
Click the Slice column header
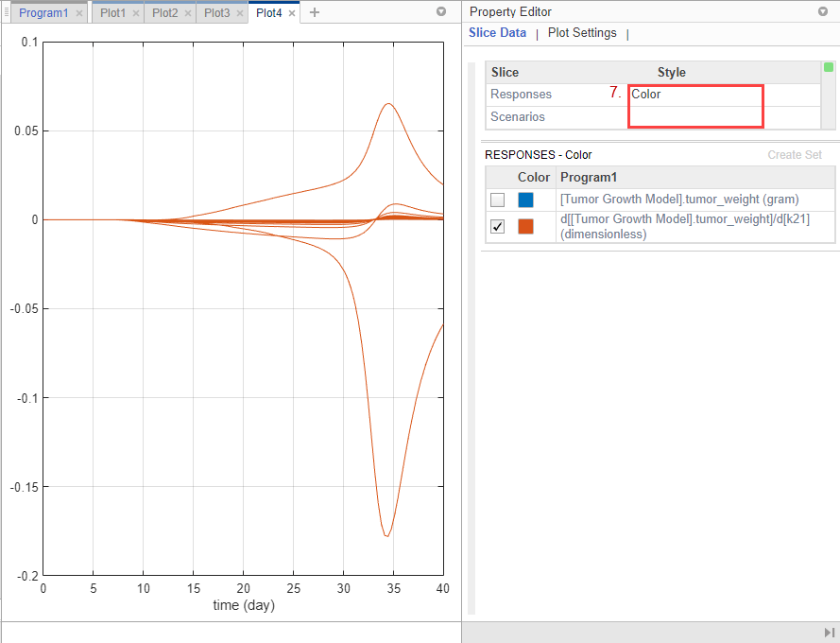click(x=505, y=73)
